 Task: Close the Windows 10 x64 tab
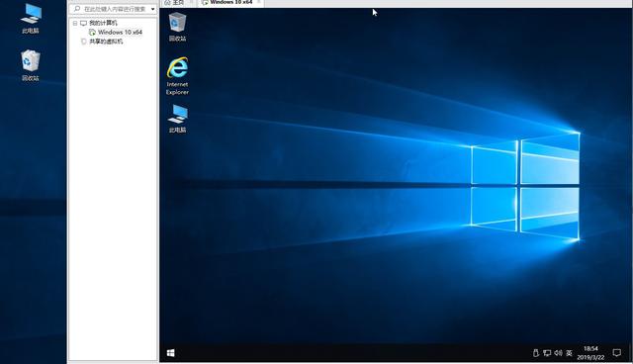pos(259,2)
